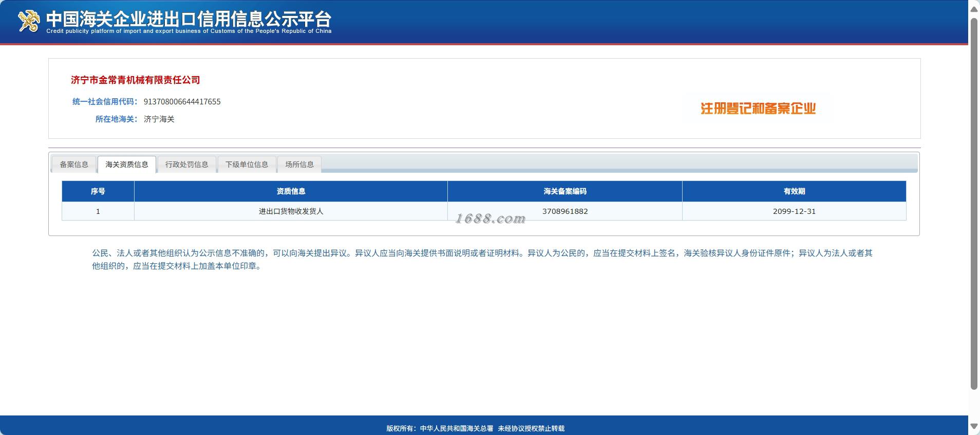
Task: Click the vertical scrollbar thumb
Action: [974, 204]
